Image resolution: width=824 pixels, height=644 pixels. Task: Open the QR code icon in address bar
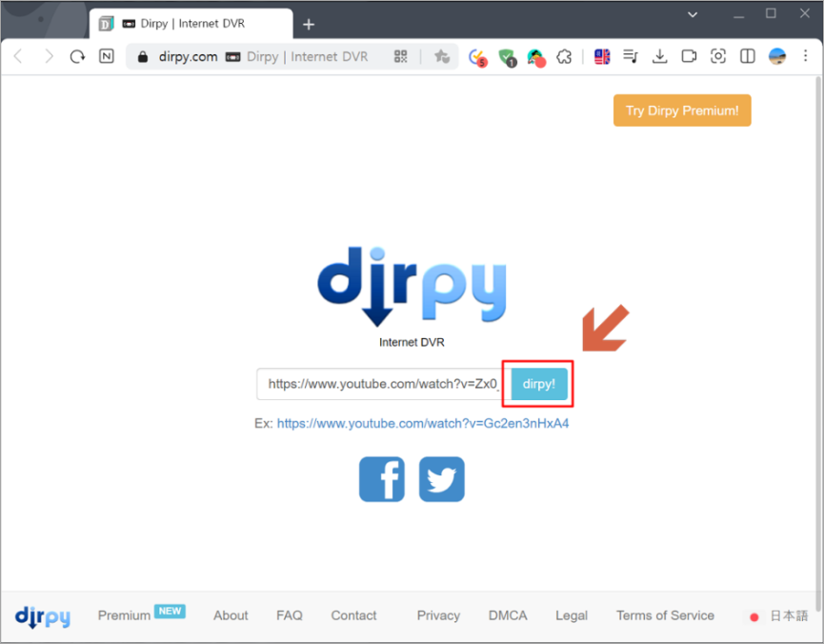[x=400, y=56]
